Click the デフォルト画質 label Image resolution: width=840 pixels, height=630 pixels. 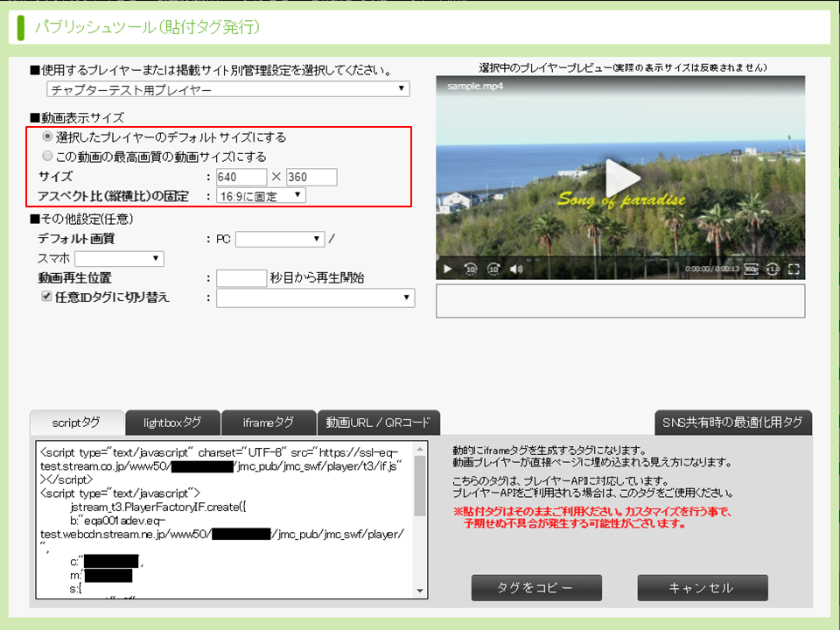point(76,239)
